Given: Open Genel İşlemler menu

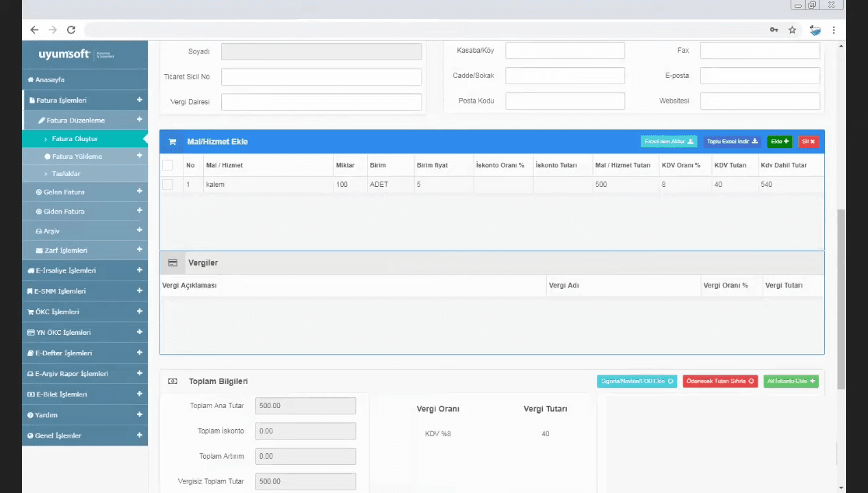Looking at the screenshot, I should (85, 435).
